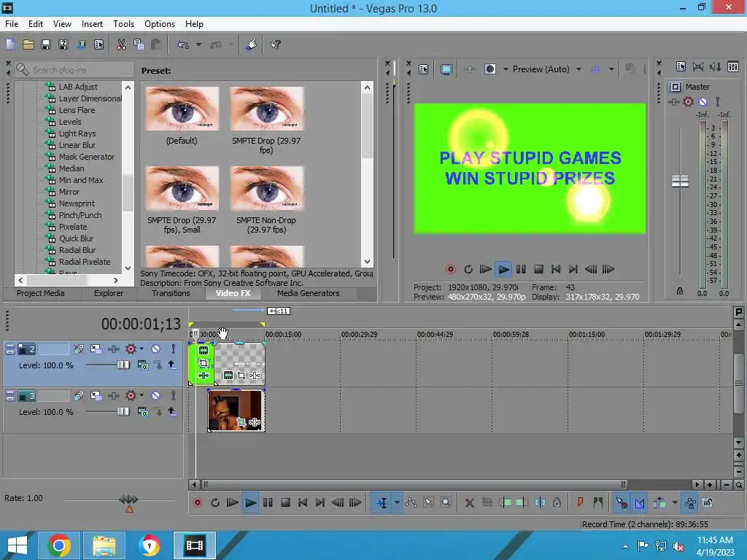Save the project with the floppy disk icon

coord(46,44)
